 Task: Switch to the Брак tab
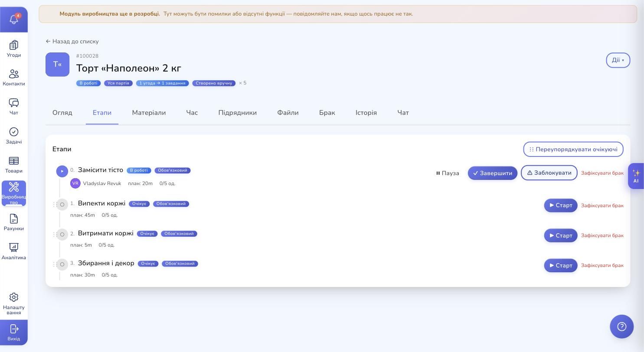pos(327,113)
